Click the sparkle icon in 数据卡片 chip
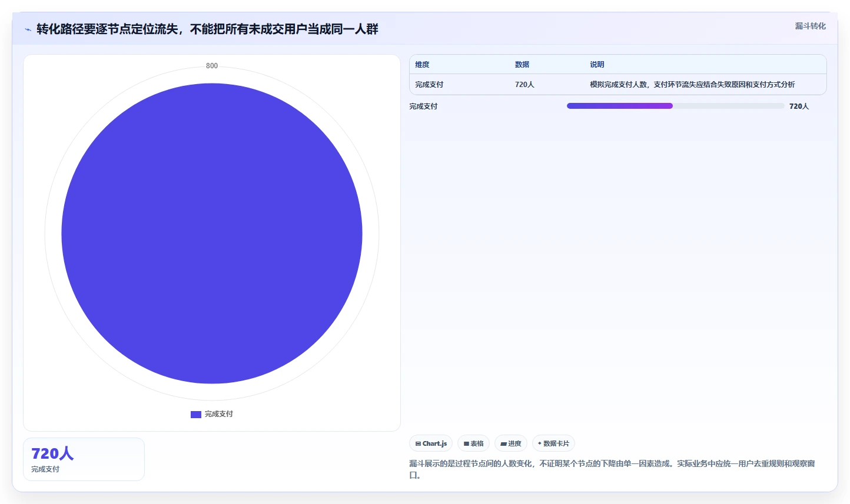 [540, 443]
